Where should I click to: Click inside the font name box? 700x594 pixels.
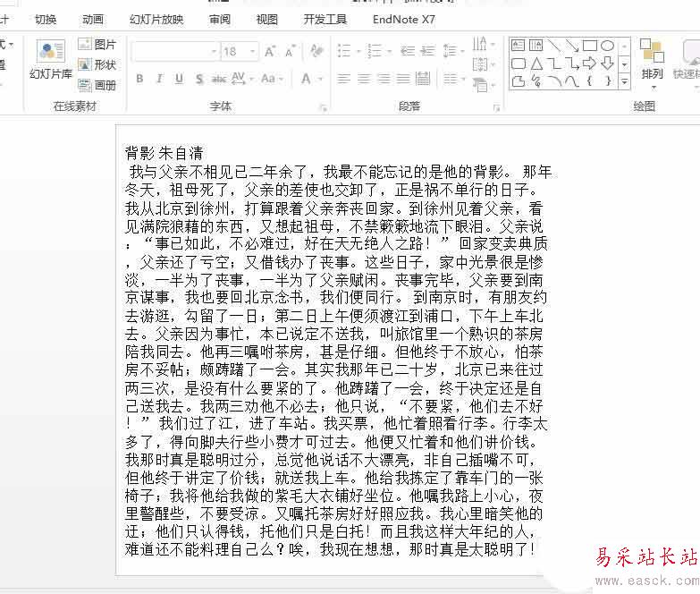point(175,51)
